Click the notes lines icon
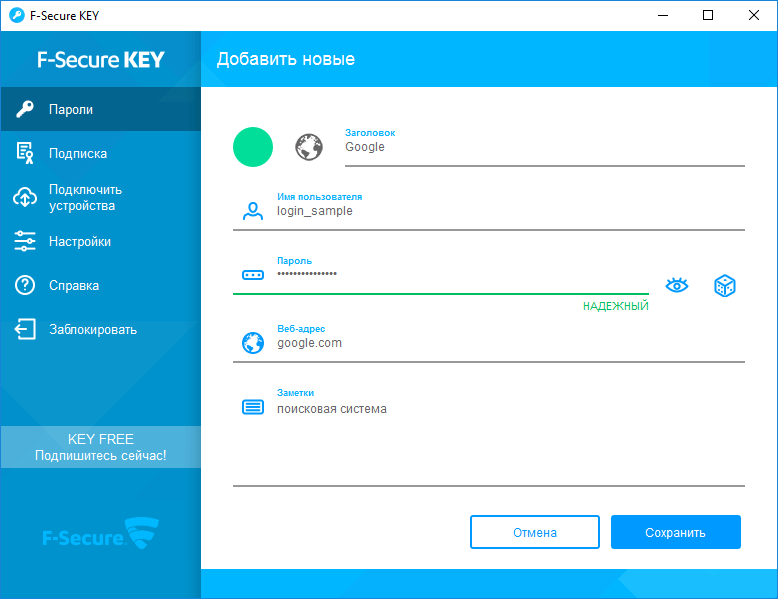 (253, 407)
